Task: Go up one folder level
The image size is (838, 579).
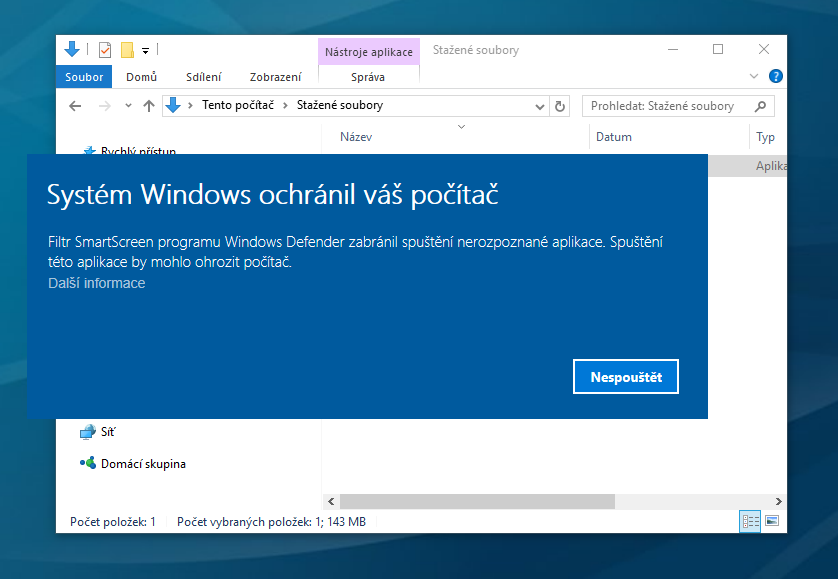Action: [149, 106]
